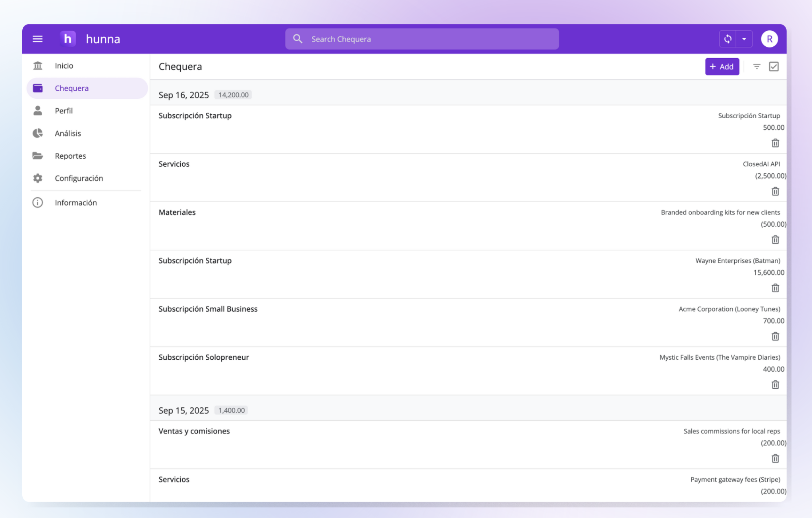
Task: Click the sync refresh icon
Action: coord(728,39)
